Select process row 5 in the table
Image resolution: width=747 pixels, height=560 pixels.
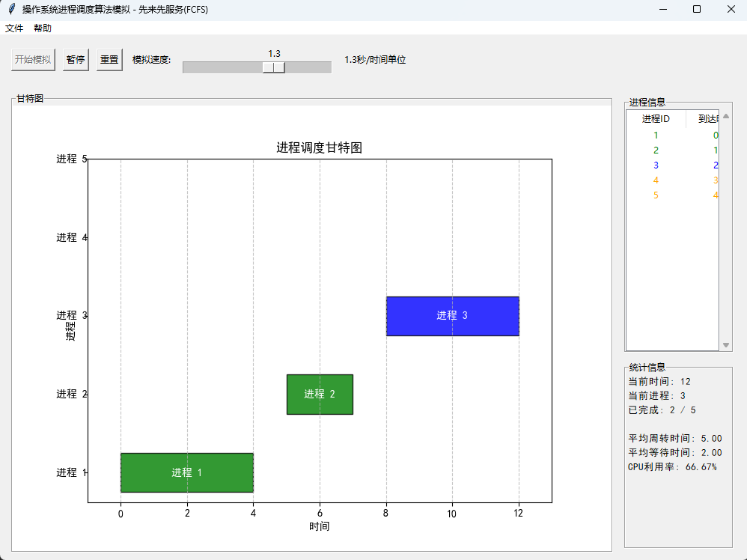pyautogui.click(x=672, y=195)
